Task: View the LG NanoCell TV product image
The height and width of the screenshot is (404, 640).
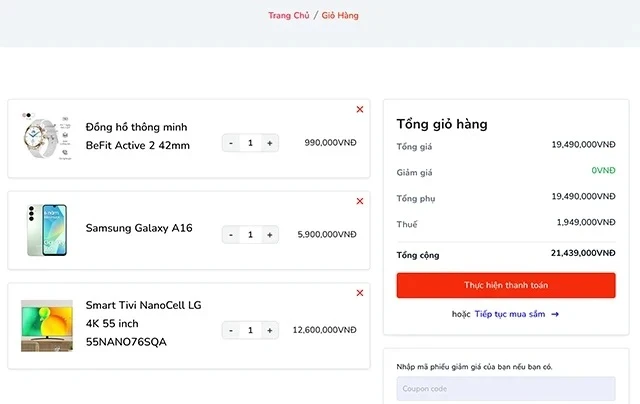Action: coord(46,324)
